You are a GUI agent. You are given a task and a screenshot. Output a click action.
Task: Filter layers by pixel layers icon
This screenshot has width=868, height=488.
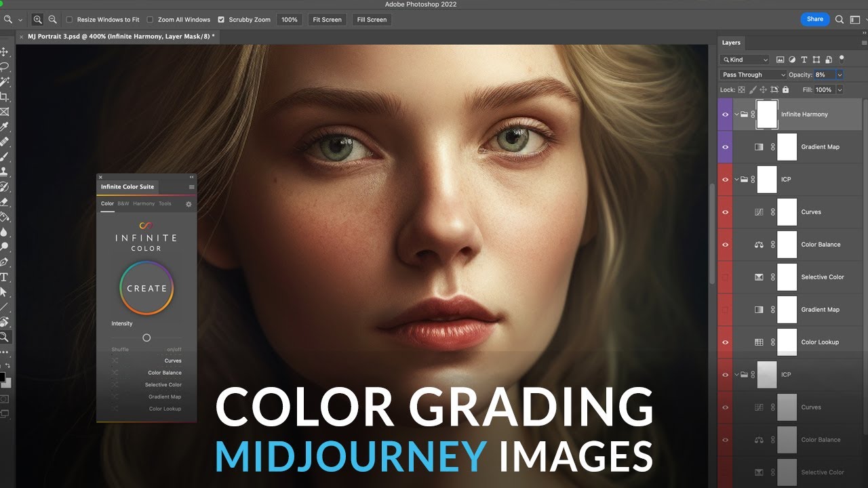tap(780, 60)
